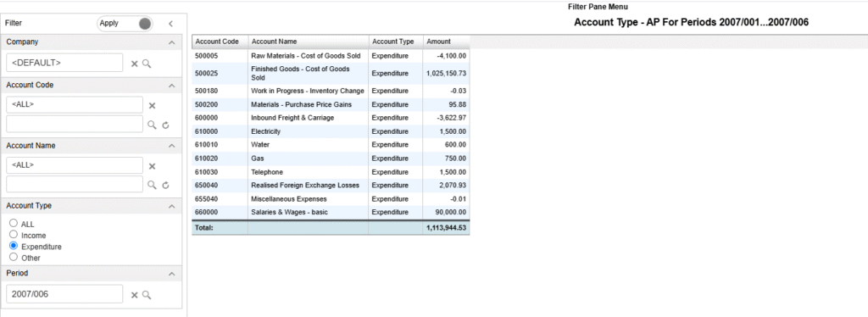
Task: Refresh the Account Code filter
Action: (x=165, y=125)
